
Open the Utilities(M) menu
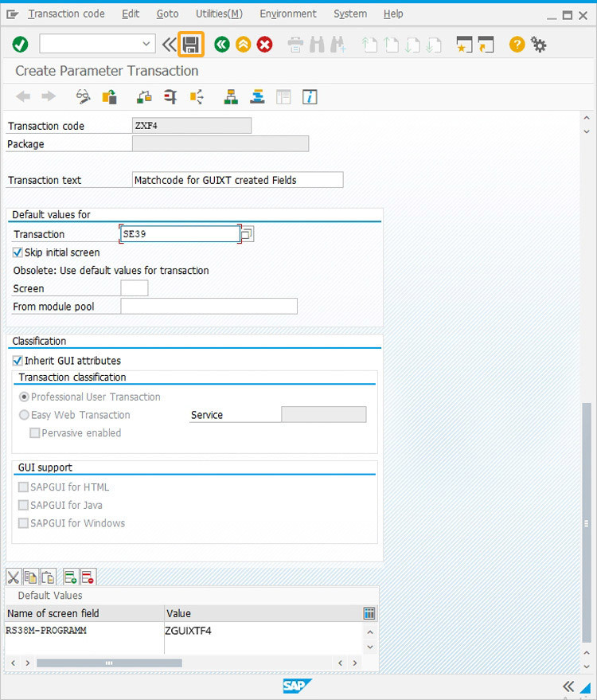pyautogui.click(x=219, y=14)
